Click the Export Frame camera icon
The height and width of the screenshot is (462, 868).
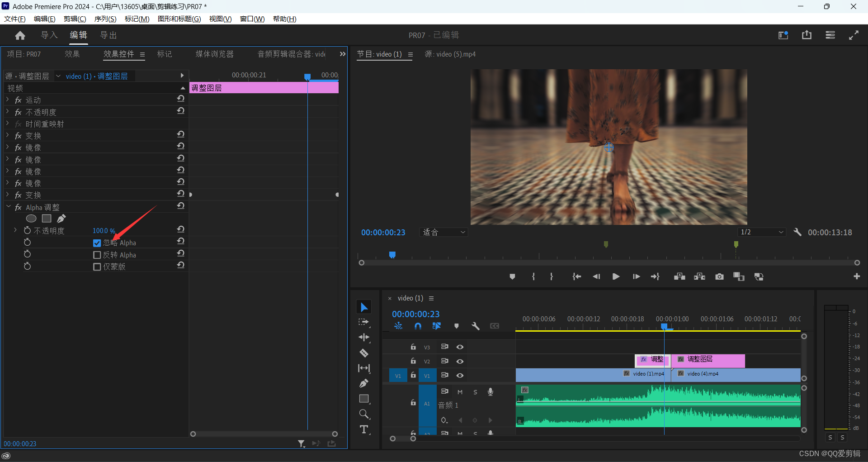pos(719,276)
